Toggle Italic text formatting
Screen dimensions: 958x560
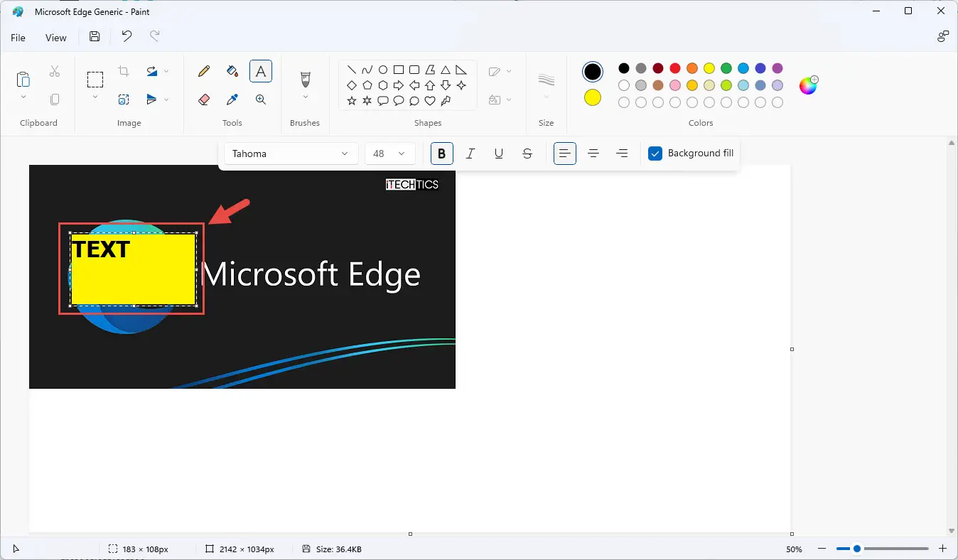470,154
